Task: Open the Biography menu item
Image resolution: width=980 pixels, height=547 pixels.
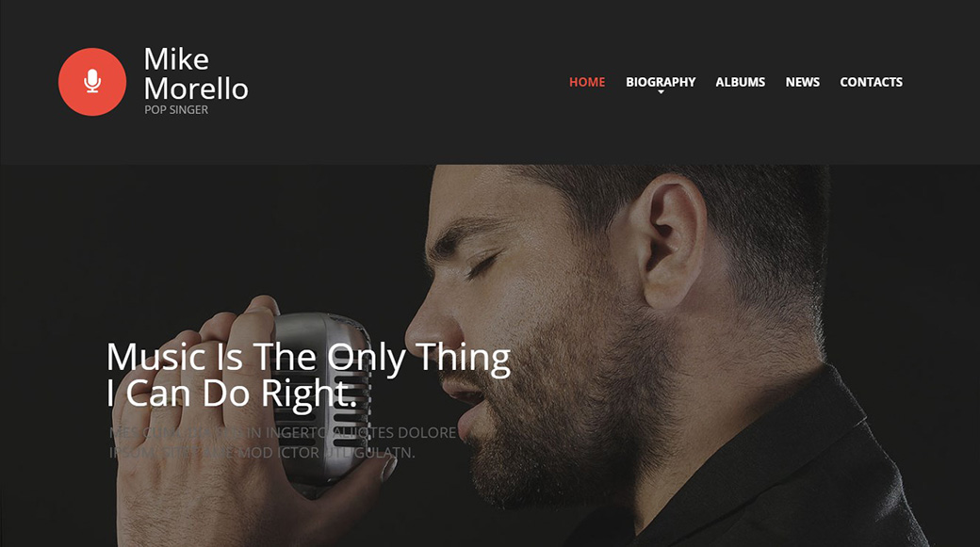Action: [x=661, y=82]
